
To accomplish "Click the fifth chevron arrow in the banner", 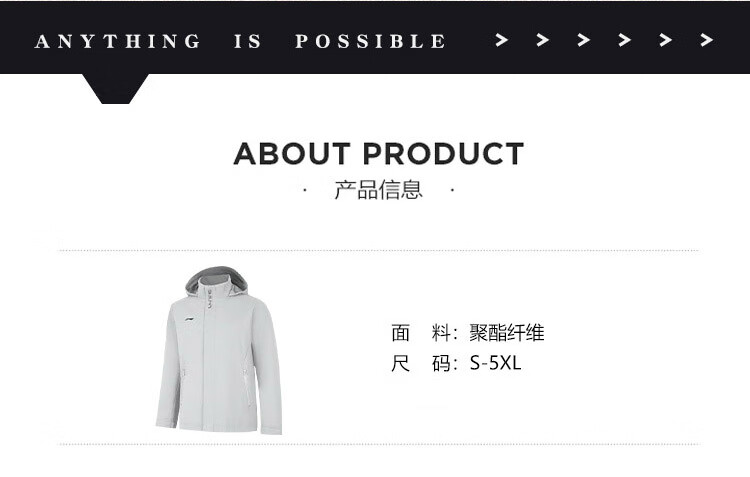I will coord(666,40).
